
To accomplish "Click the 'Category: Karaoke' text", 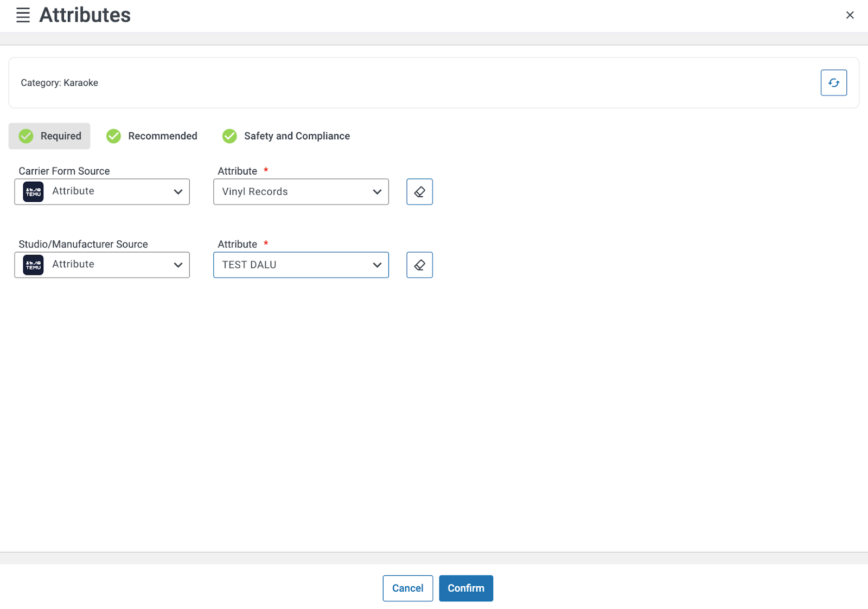I will [60, 83].
